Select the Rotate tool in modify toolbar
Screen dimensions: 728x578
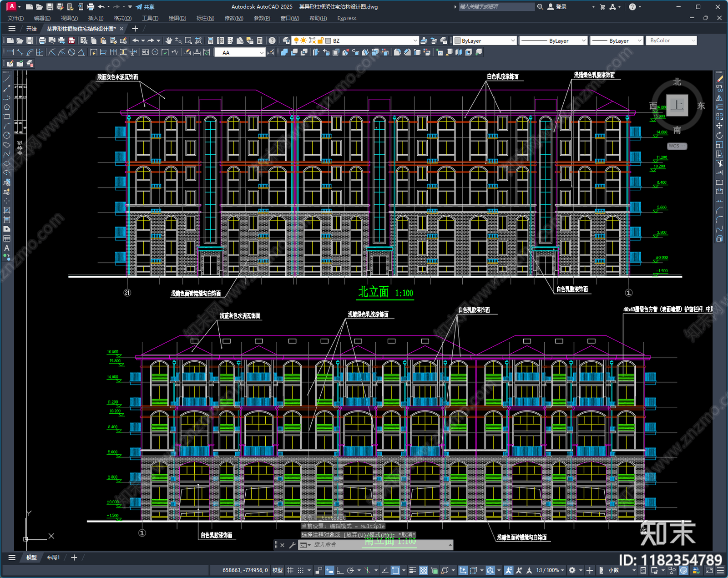click(719, 135)
